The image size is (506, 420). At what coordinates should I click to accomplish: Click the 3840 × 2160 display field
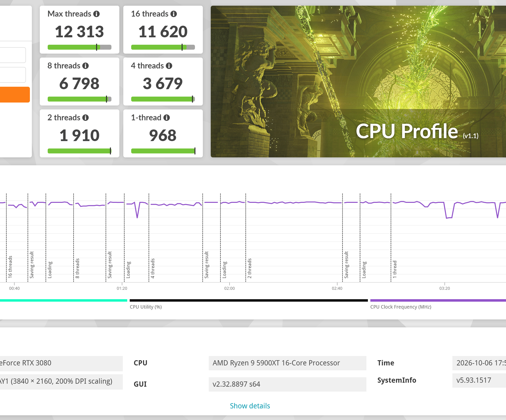[x=61, y=382]
